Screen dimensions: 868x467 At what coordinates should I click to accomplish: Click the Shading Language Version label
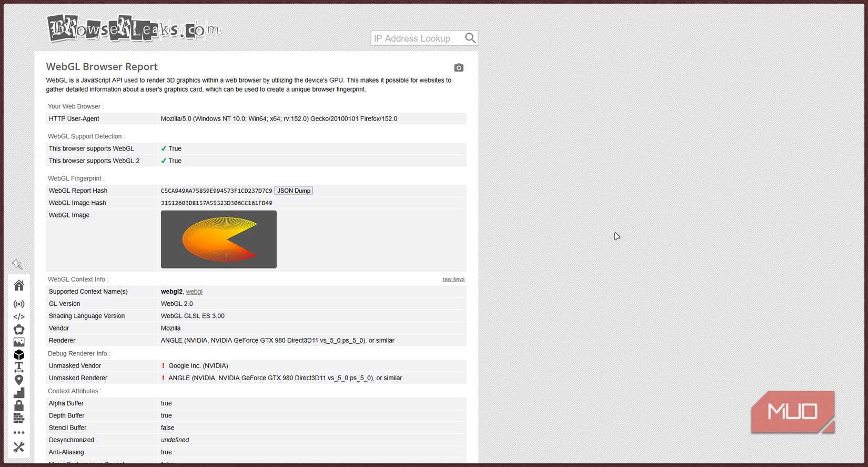(87, 316)
